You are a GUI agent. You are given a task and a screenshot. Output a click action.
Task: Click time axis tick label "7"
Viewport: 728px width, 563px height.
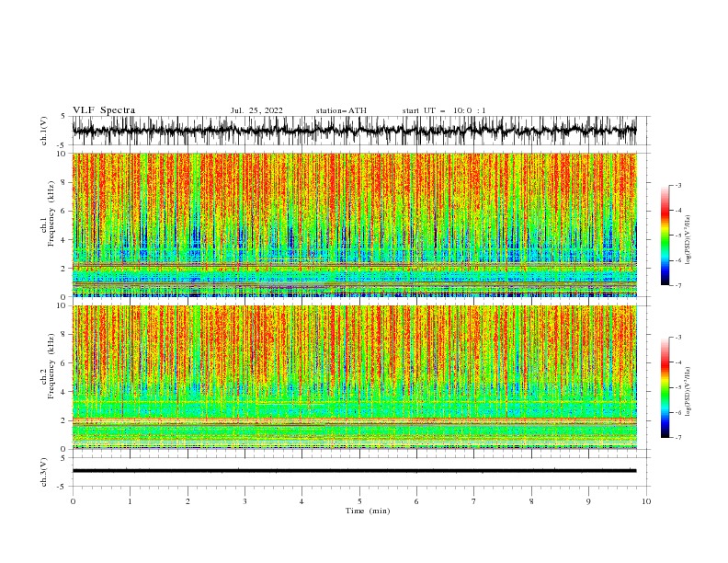point(474,501)
